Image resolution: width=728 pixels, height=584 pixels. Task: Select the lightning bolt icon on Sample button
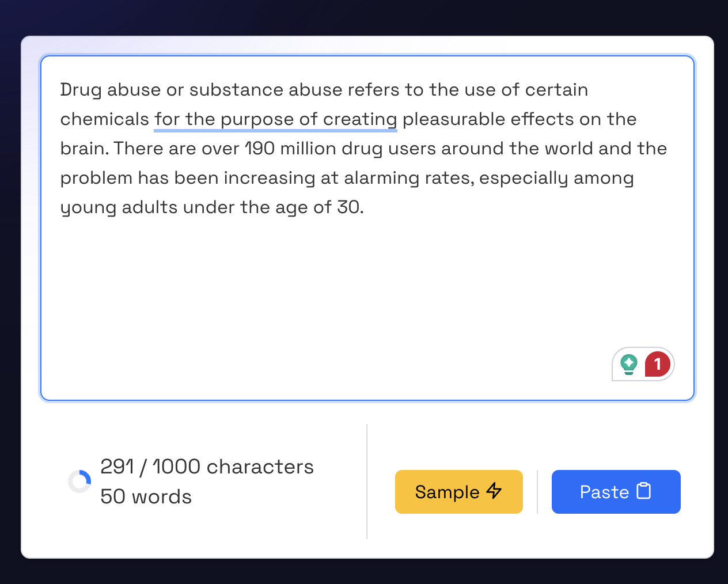point(494,492)
